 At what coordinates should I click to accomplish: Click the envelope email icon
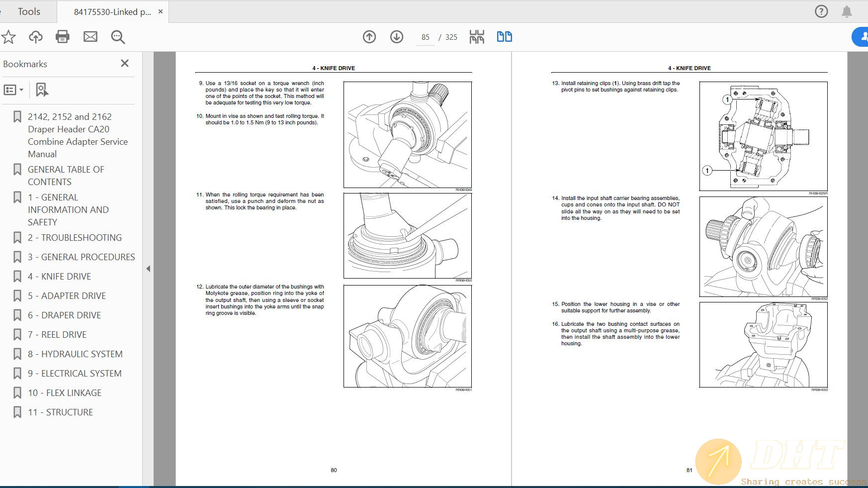90,37
